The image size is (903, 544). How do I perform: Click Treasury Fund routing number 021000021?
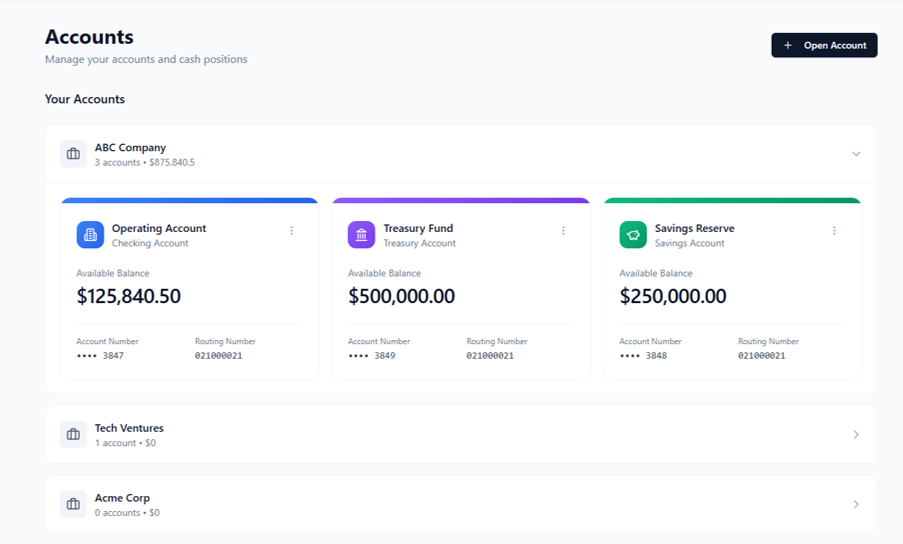click(490, 356)
